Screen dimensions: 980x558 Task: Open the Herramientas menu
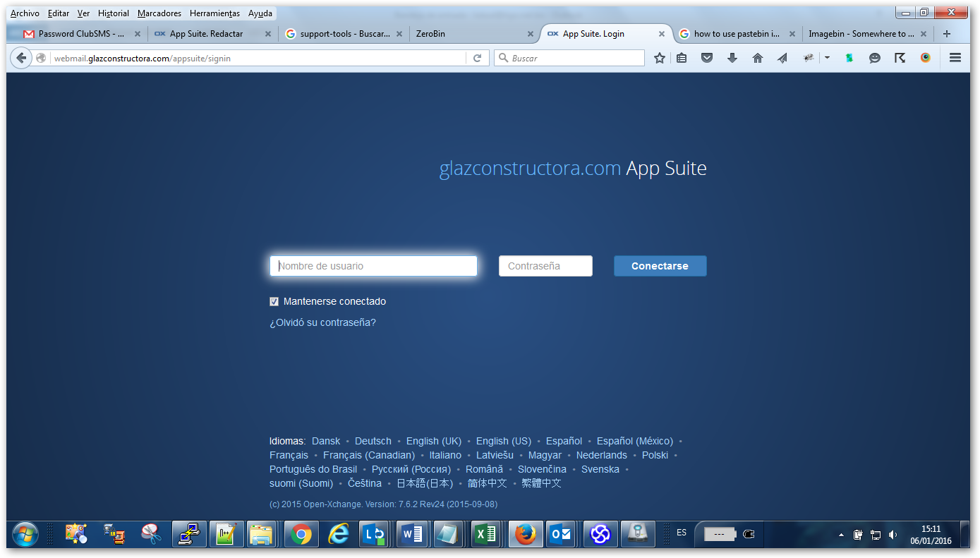point(214,13)
